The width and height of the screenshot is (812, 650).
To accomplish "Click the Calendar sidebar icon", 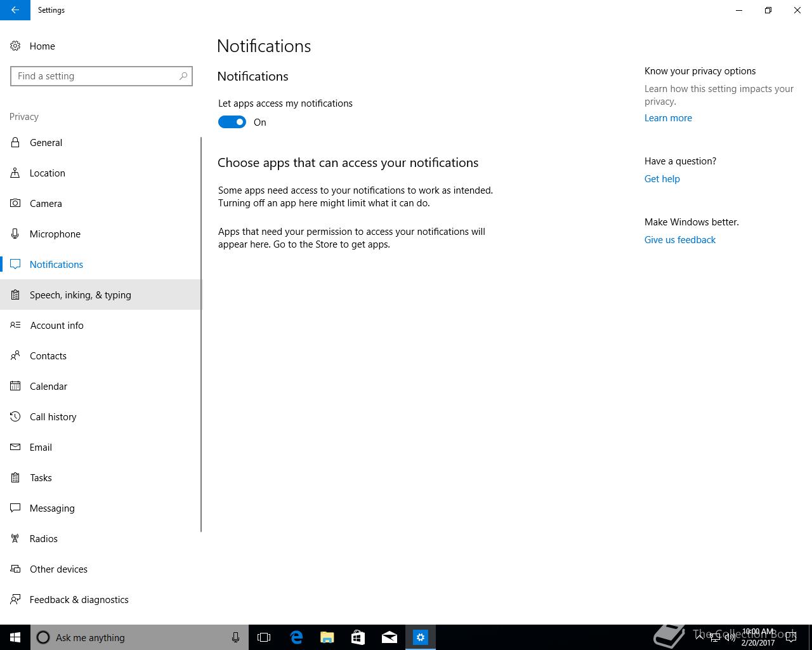I will [x=15, y=386].
